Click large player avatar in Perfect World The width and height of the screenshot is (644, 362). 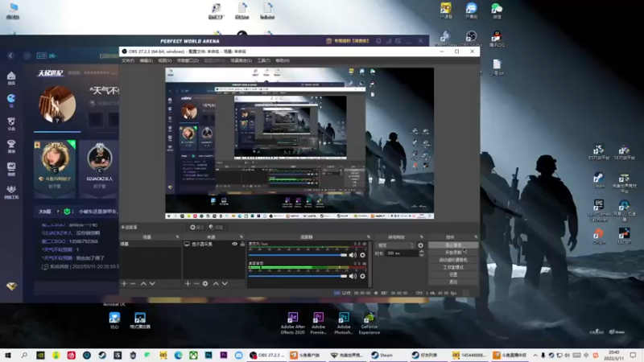click(x=57, y=105)
